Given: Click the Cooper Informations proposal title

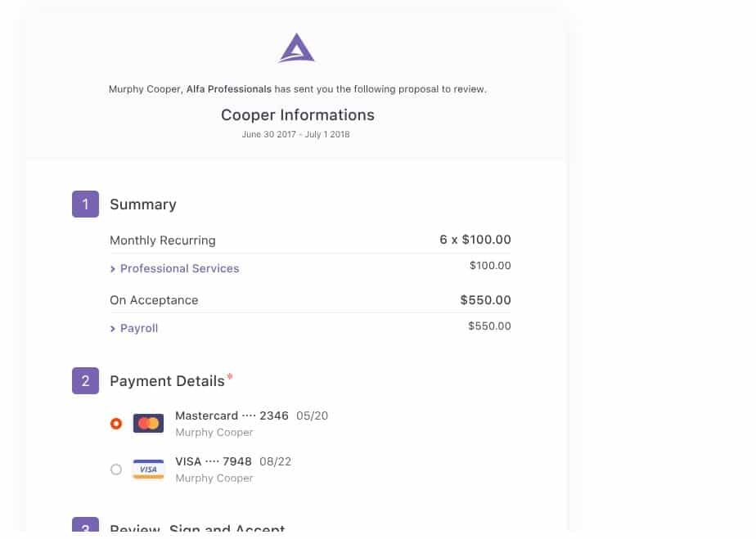Looking at the screenshot, I should point(298,115).
